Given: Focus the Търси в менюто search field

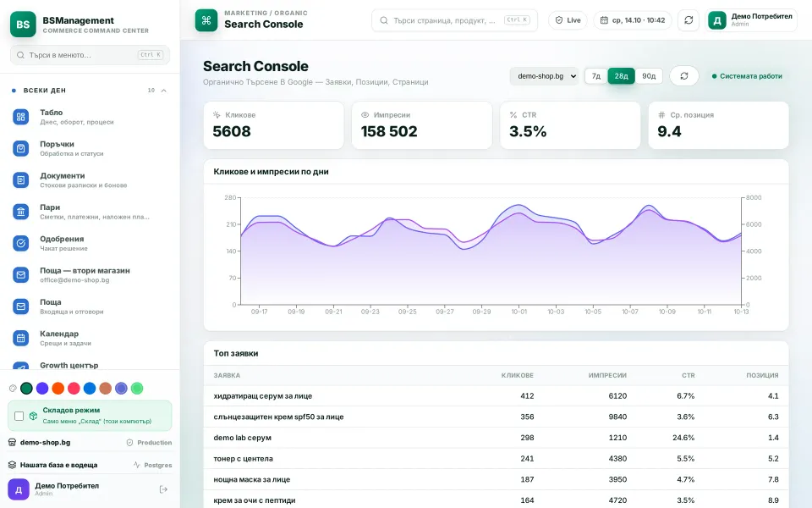Looking at the screenshot, I should click(x=91, y=55).
